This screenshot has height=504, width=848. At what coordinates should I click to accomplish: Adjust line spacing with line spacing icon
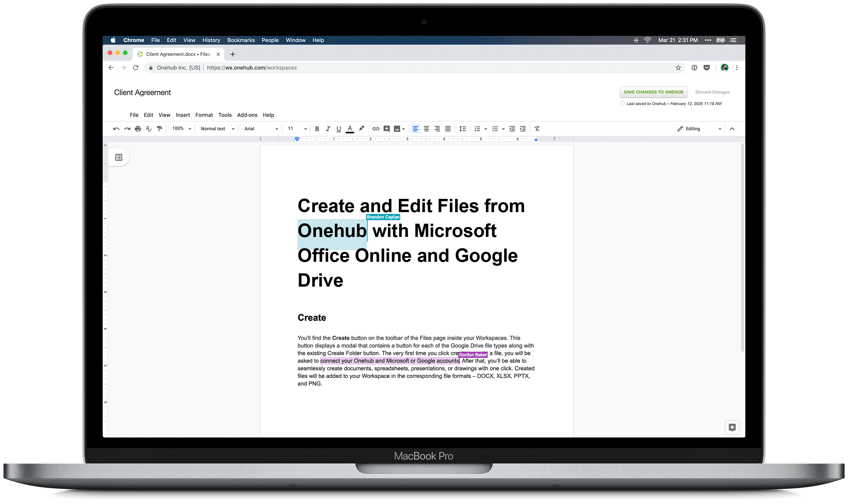click(x=462, y=129)
